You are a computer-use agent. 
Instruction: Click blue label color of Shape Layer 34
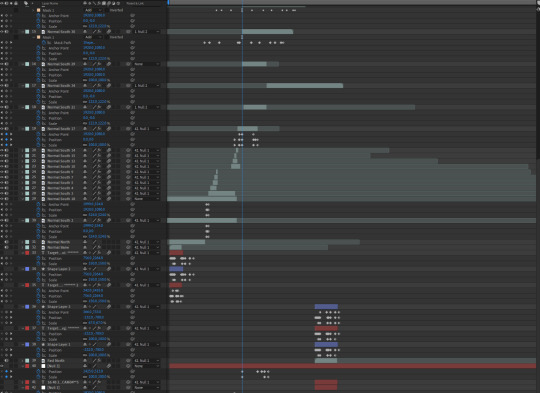(27, 269)
